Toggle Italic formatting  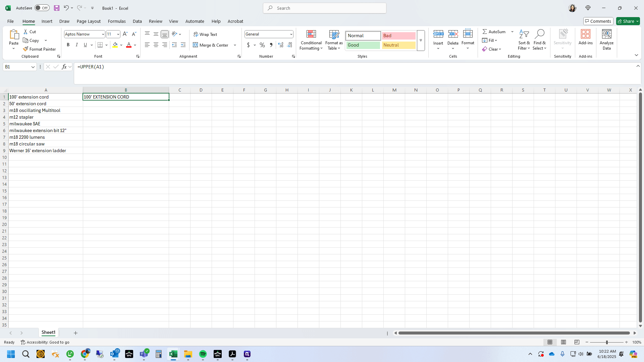click(x=77, y=45)
